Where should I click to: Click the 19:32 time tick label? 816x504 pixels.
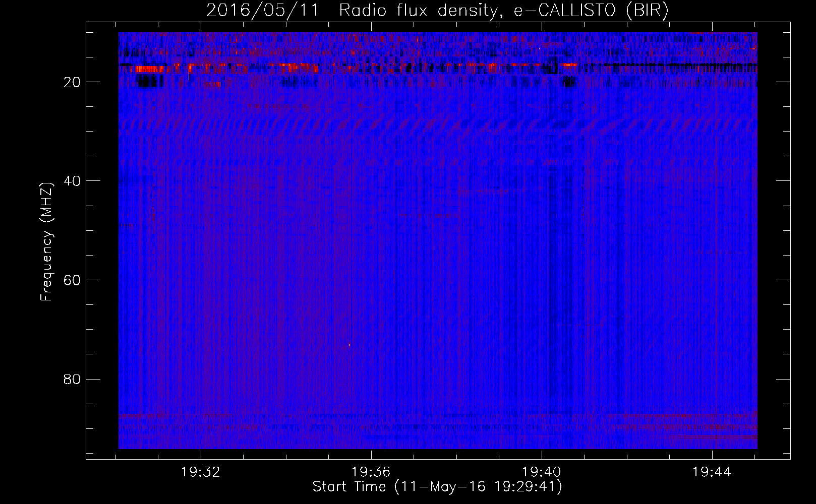tap(201, 472)
